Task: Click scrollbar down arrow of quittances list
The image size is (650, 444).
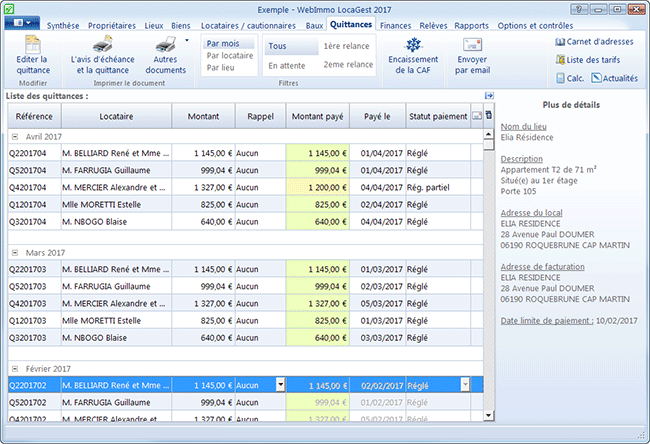Action: tap(488, 415)
